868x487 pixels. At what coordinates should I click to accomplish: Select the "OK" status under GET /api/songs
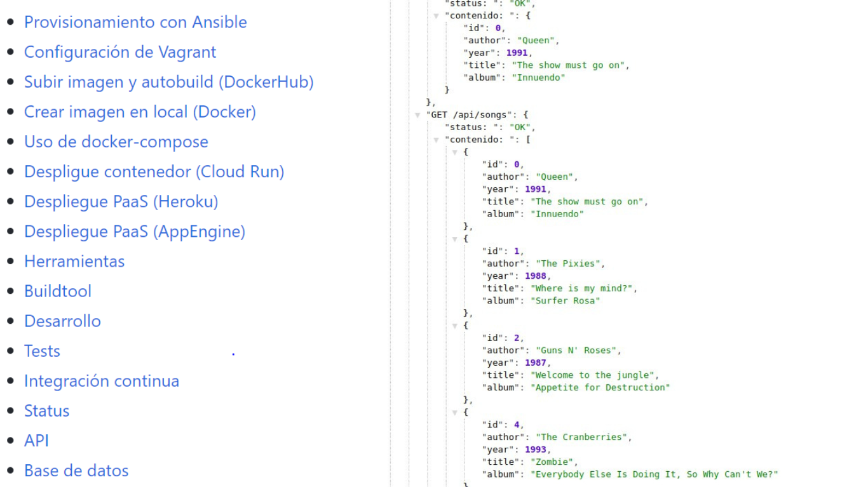[520, 128]
